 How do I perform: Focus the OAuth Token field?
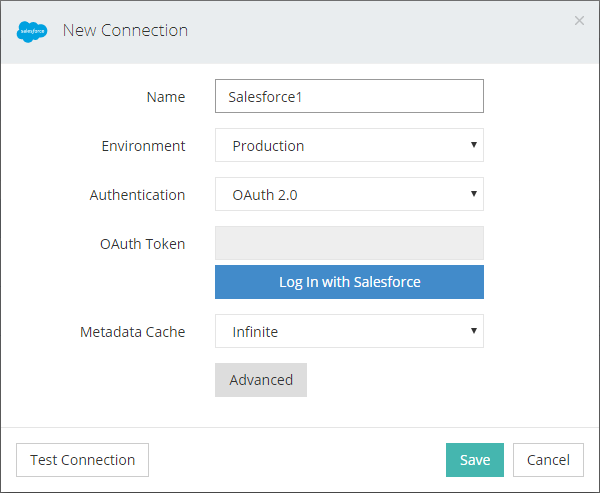pyautogui.click(x=349, y=243)
